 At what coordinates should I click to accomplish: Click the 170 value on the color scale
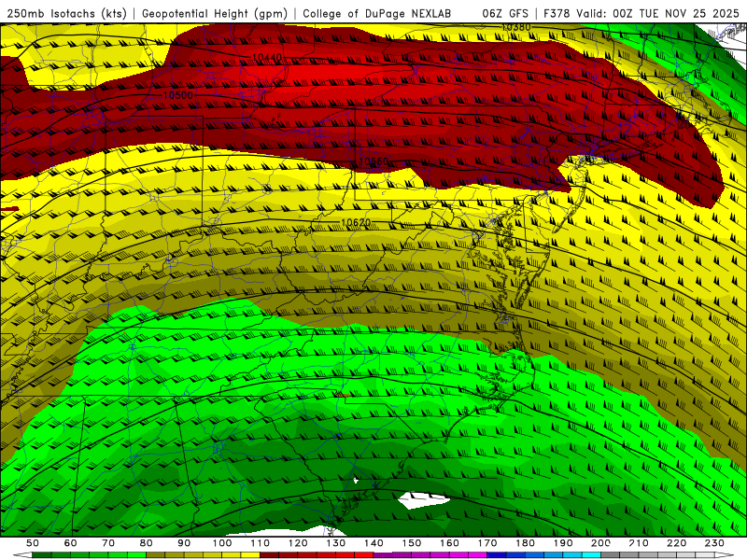486,543
